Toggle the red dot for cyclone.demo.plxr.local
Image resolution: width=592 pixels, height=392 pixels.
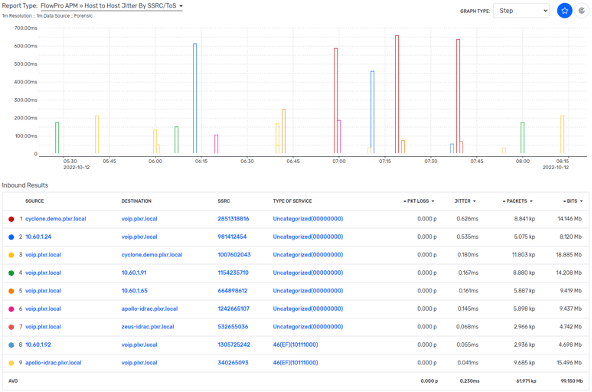(x=11, y=219)
